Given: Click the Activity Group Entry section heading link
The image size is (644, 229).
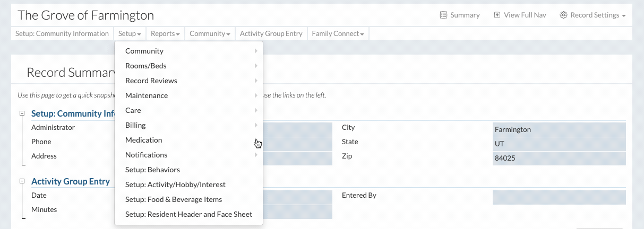Looking at the screenshot, I should coord(71,181).
